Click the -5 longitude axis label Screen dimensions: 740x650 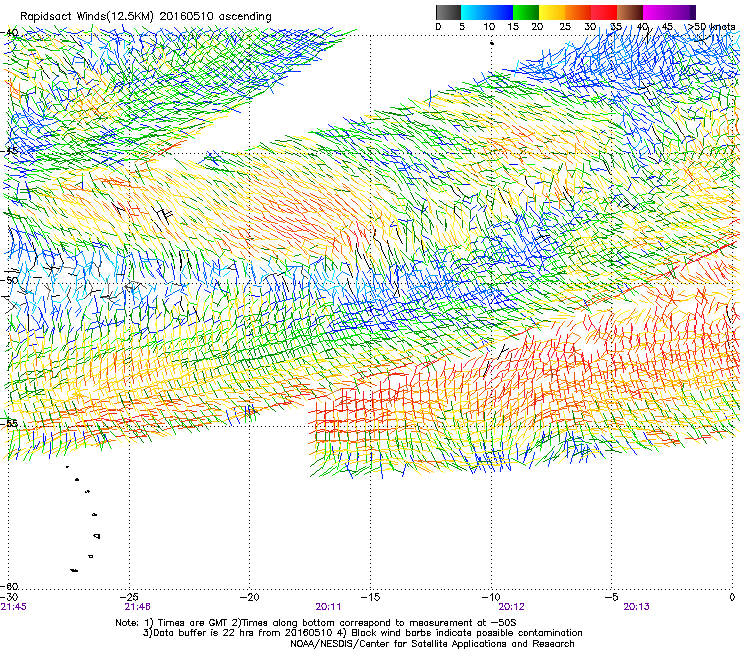tap(612, 597)
